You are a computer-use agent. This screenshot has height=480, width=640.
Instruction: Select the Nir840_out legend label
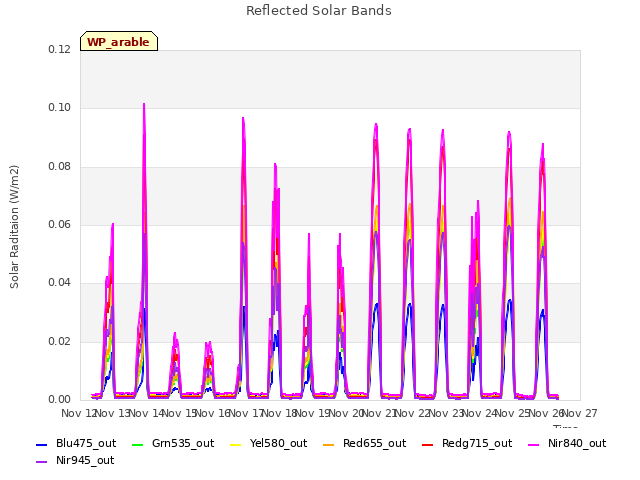[x=577, y=444]
